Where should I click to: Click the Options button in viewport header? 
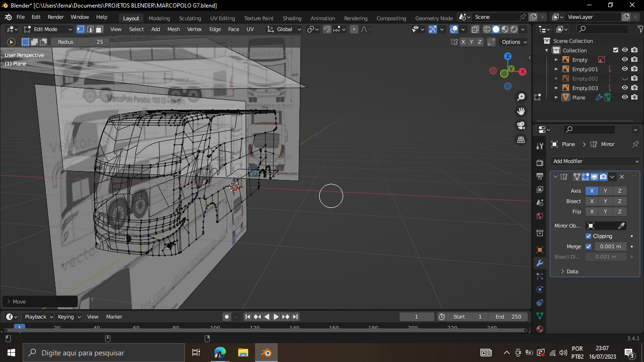pyautogui.click(x=514, y=42)
